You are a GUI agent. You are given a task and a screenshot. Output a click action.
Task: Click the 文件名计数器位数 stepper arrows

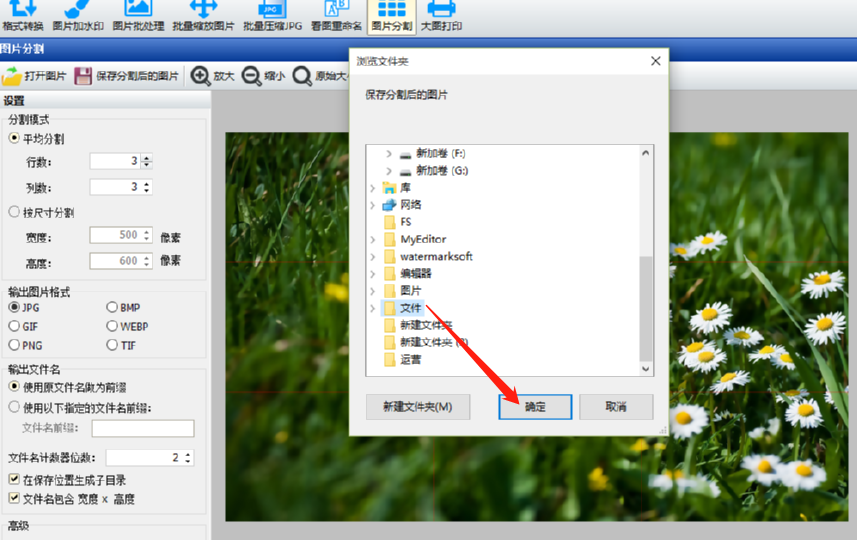pyautogui.click(x=188, y=457)
